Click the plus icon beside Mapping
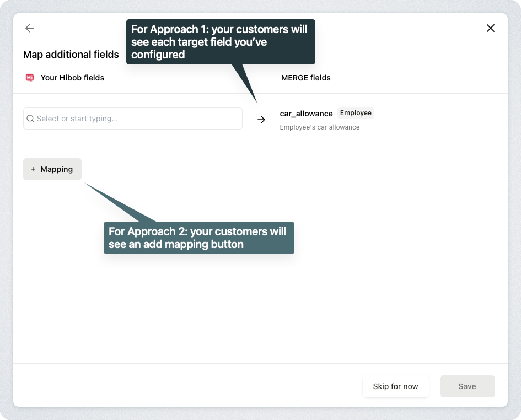Viewport: 521px width, 420px height. [x=33, y=169]
